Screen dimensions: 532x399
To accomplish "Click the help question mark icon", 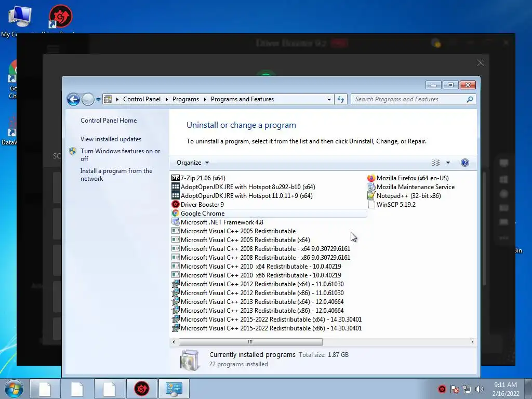I will click(x=465, y=163).
